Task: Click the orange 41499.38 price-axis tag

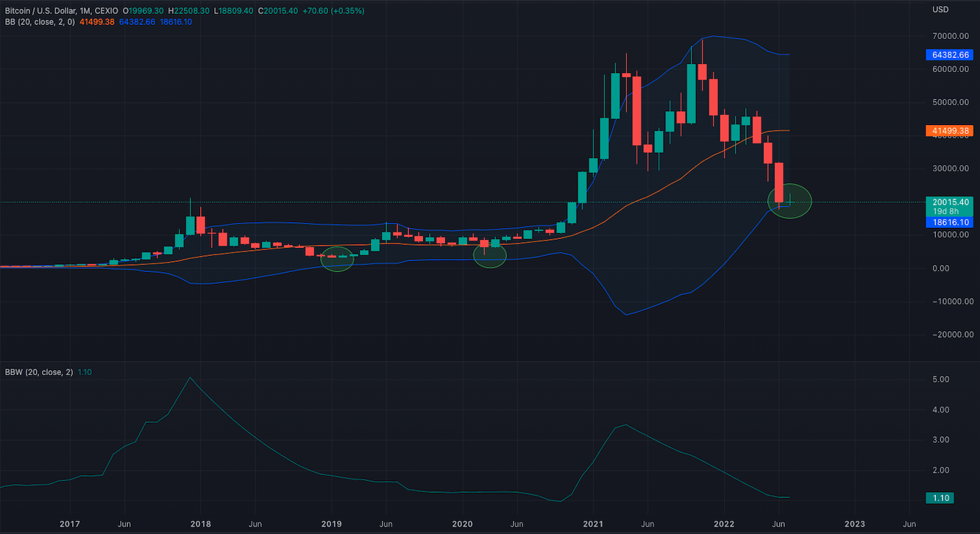Action: tap(950, 131)
